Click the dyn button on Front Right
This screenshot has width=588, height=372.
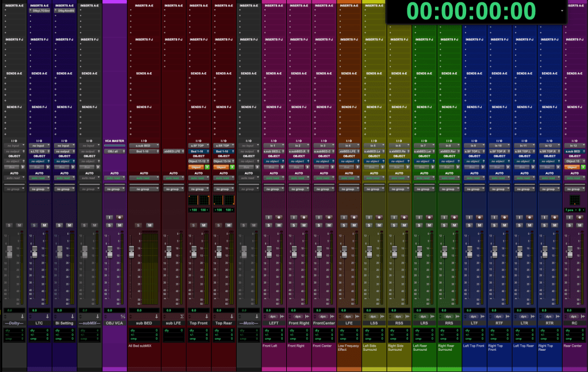pos(298,316)
